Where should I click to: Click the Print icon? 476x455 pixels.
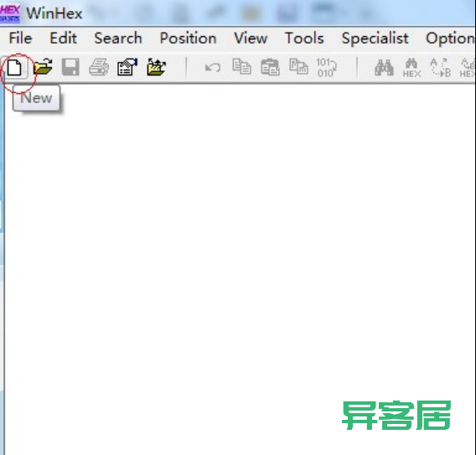(x=99, y=67)
